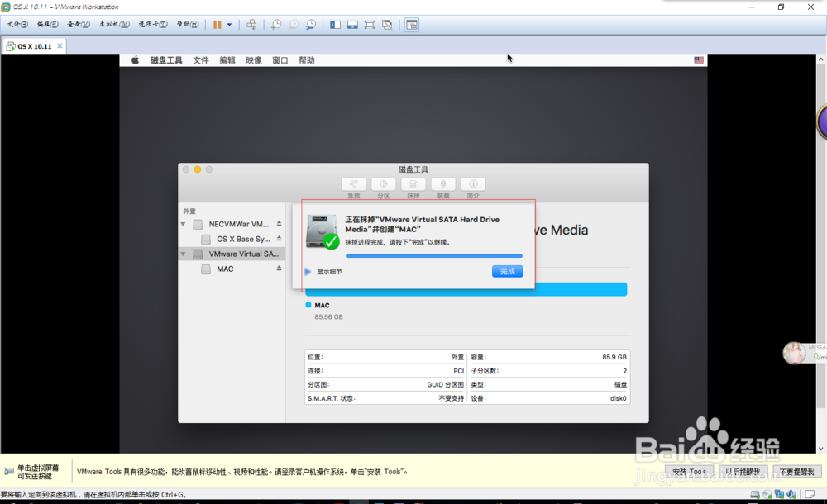Select the OS X 10.11 VM tab
This screenshot has height=504, width=827.
coord(34,46)
